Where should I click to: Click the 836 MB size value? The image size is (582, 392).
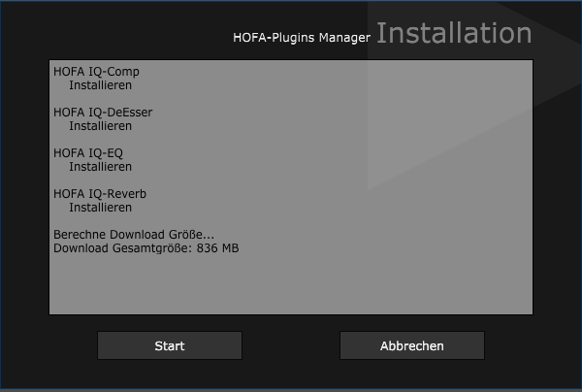pos(217,248)
